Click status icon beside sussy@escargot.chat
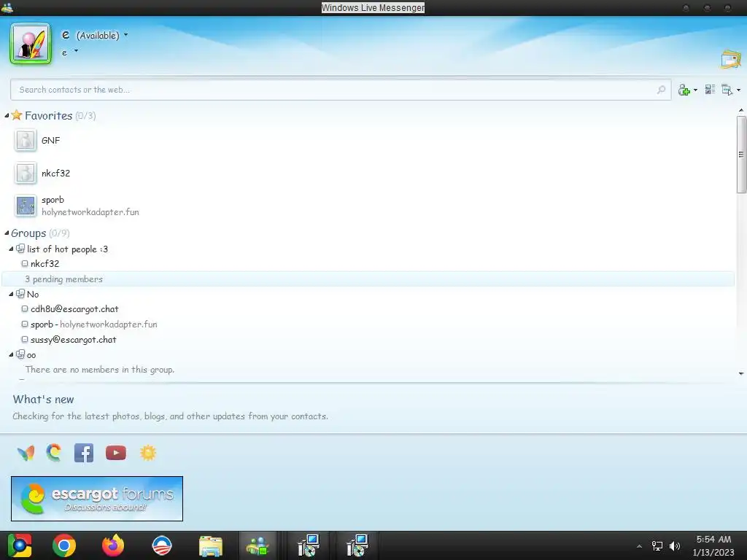 pos(25,340)
